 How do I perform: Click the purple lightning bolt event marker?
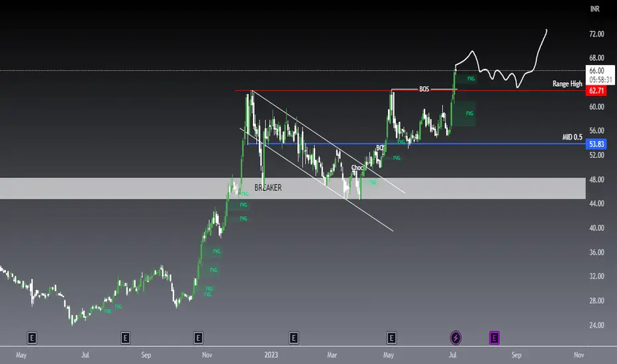(x=455, y=338)
